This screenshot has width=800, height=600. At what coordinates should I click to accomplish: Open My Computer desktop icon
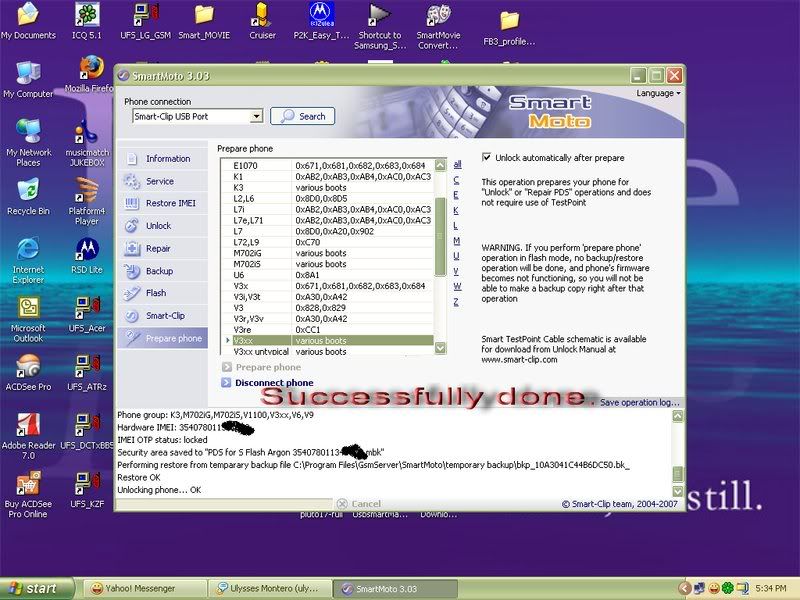tap(28, 80)
